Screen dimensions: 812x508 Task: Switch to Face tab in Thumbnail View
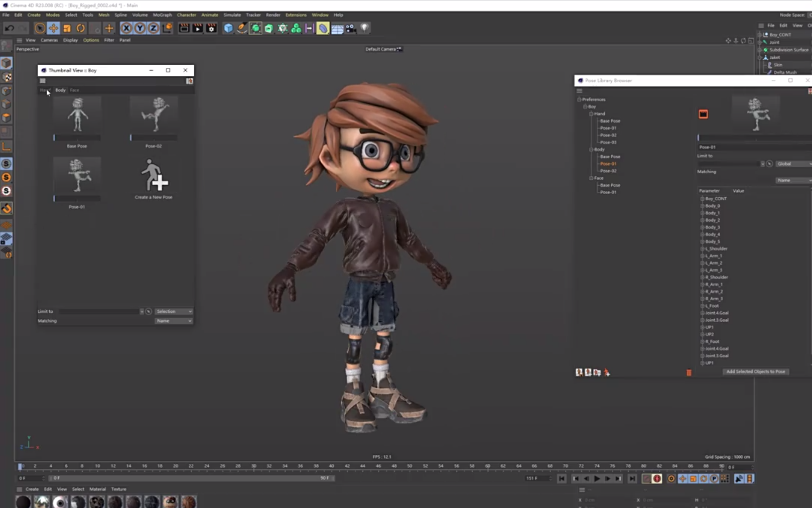(x=74, y=90)
